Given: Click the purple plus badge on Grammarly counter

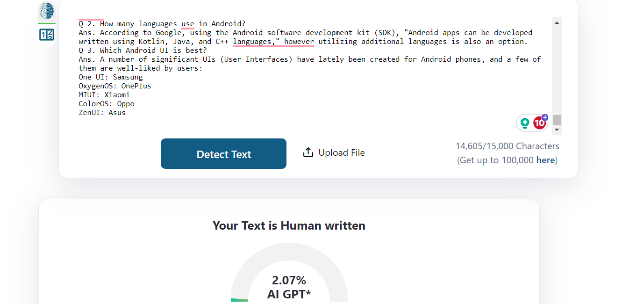Looking at the screenshot, I should click(544, 117).
